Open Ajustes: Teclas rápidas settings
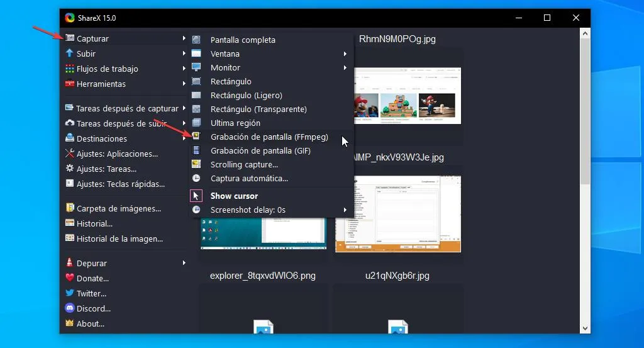Viewport: 644px width, 348px height. click(120, 184)
